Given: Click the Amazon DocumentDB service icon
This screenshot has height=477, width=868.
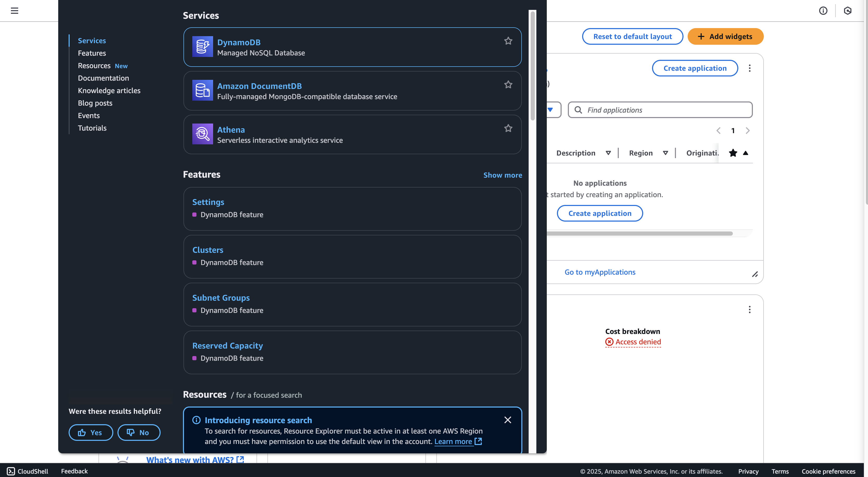Looking at the screenshot, I should tap(202, 91).
